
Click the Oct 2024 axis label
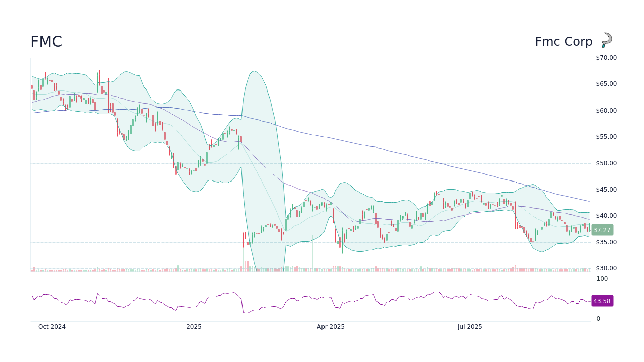[52, 327]
